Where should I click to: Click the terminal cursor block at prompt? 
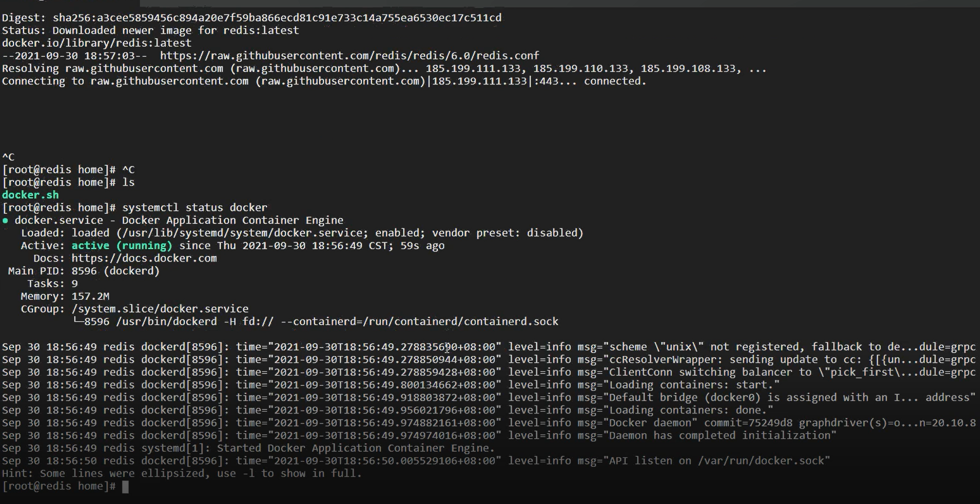pyautogui.click(x=125, y=487)
